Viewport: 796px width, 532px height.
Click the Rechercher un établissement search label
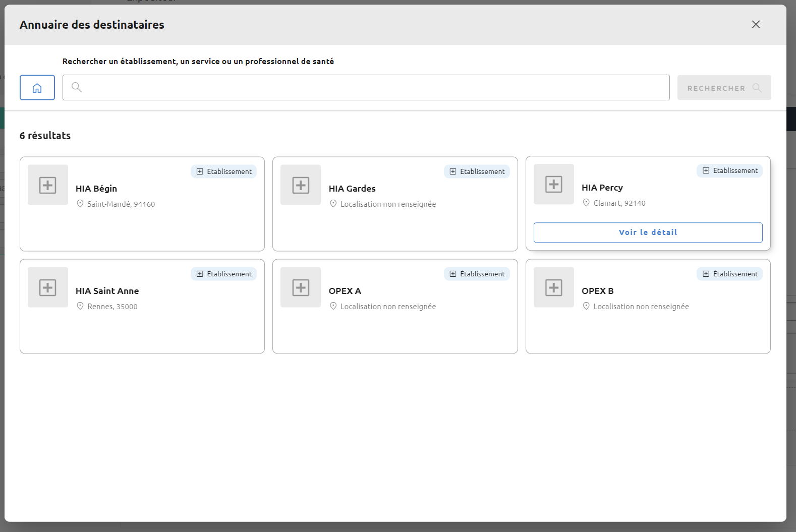pyautogui.click(x=198, y=62)
